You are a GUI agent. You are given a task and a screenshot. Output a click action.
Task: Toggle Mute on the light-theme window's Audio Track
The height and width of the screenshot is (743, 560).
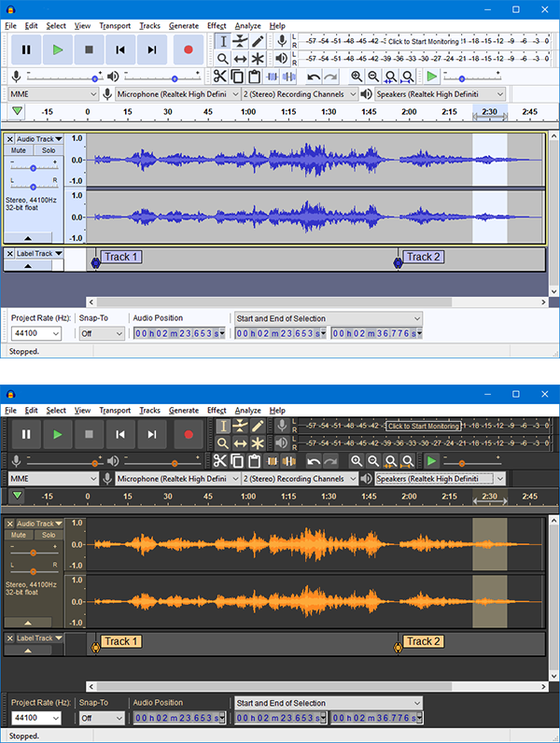pos(19,150)
